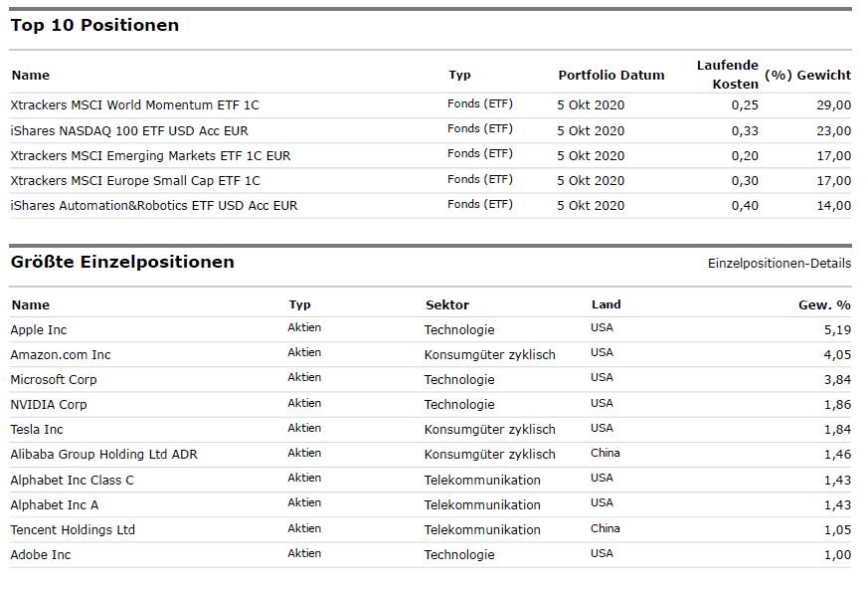Viewport: 868px width, 589px height.
Task: Select Amazon.com Inc in holdings list
Action: (x=61, y=354)
